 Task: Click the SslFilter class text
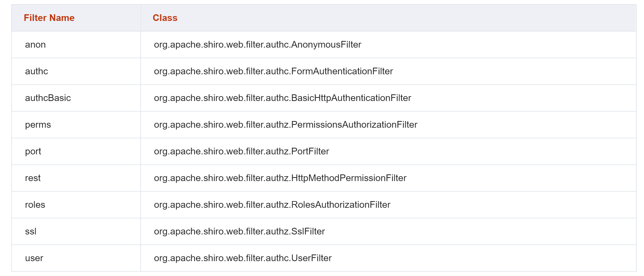pos(239,232)
